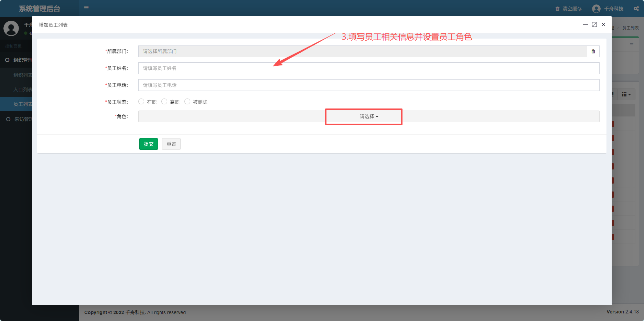This screenshot has height=321, width=644.
Task: Click the trash icon beside 所属部门 field
Action: pyautogui.click(x=593, y=51)
